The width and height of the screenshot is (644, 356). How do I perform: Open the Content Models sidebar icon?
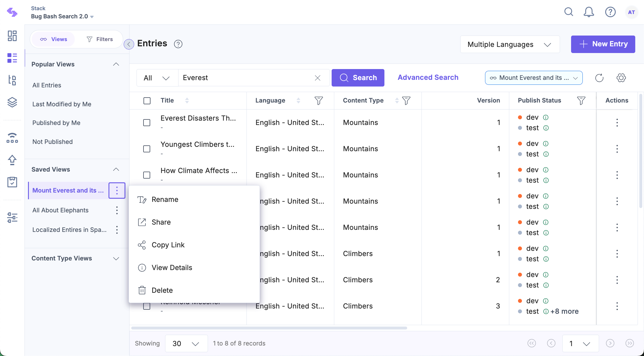click(12, 80)
